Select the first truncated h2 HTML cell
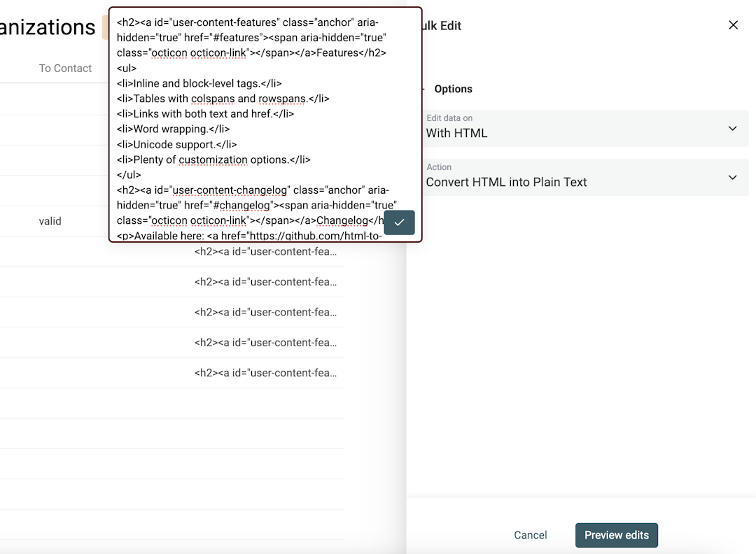Viewport: 756px width, 554px height. 266,251
